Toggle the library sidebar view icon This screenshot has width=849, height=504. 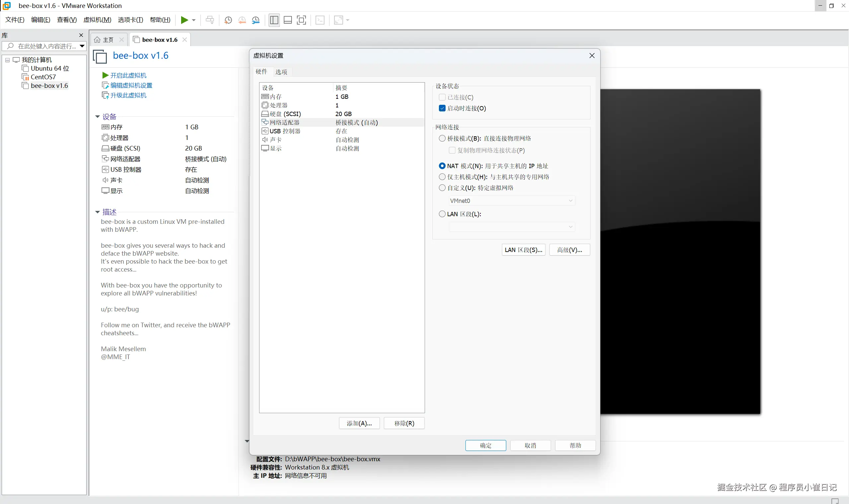coord(274,20)
